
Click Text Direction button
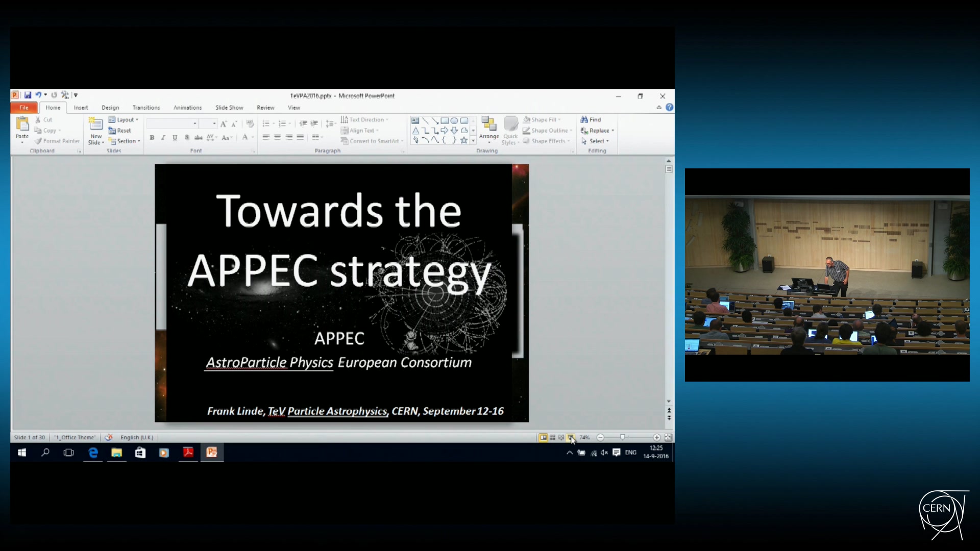[x=364, y=120]
